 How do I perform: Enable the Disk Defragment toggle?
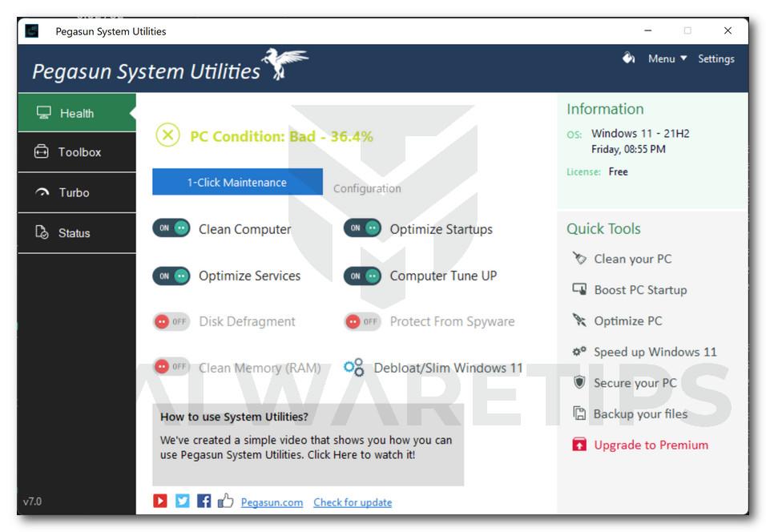click(x=171, y=321)
